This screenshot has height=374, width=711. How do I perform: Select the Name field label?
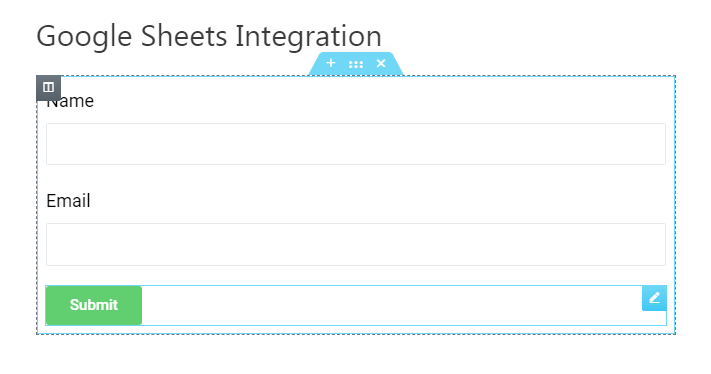[x=70, y=101]
